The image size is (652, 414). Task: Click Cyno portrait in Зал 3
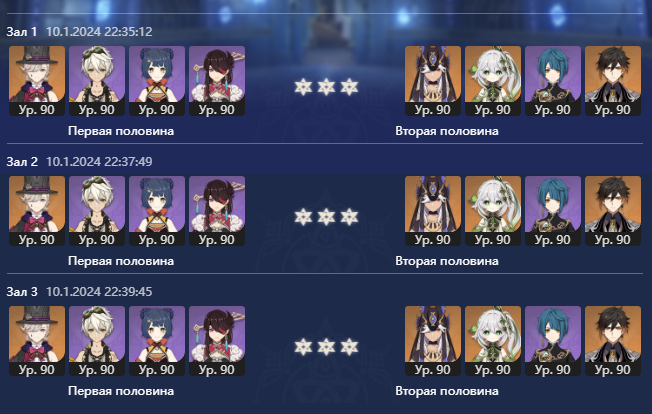click(433, 341)
